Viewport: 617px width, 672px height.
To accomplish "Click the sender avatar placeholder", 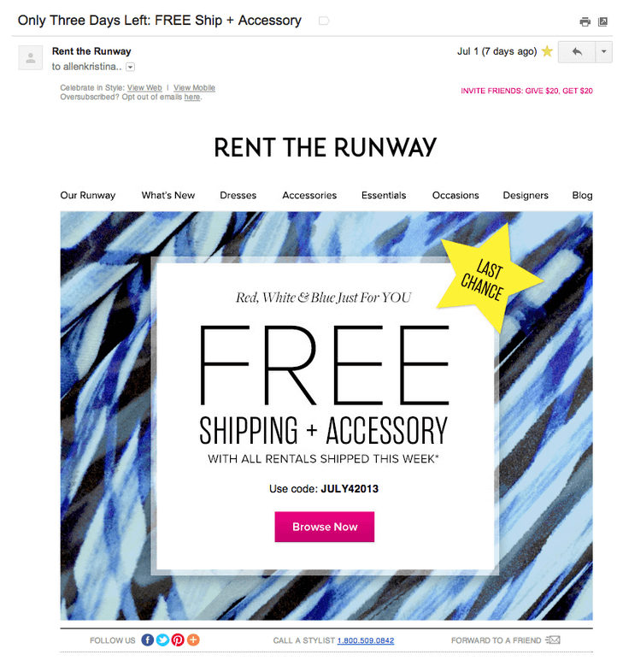I will pos(31,58).
